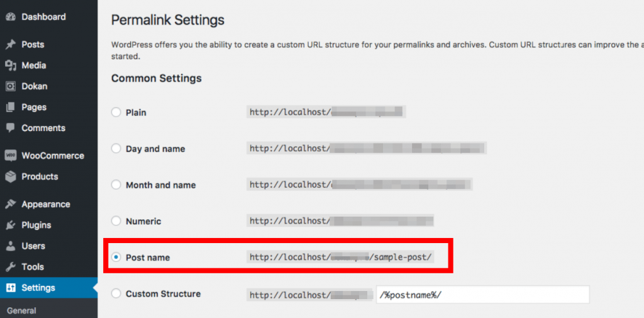The width and height of the screenshot is (644, 318).
Task: Select the Custom Structure radio button
Action: [116, 293]
